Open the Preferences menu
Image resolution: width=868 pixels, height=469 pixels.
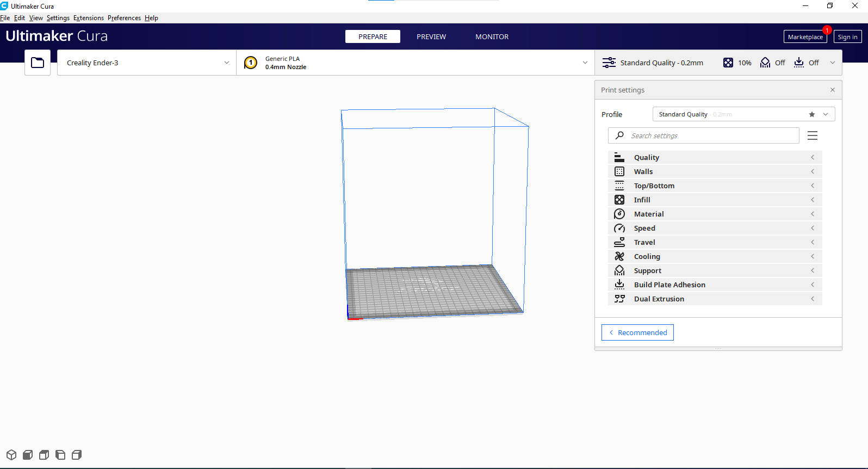tap(124, 18)
